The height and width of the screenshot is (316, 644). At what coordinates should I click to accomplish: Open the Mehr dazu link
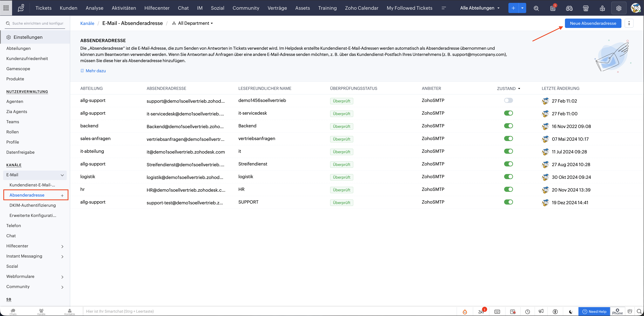95,71
